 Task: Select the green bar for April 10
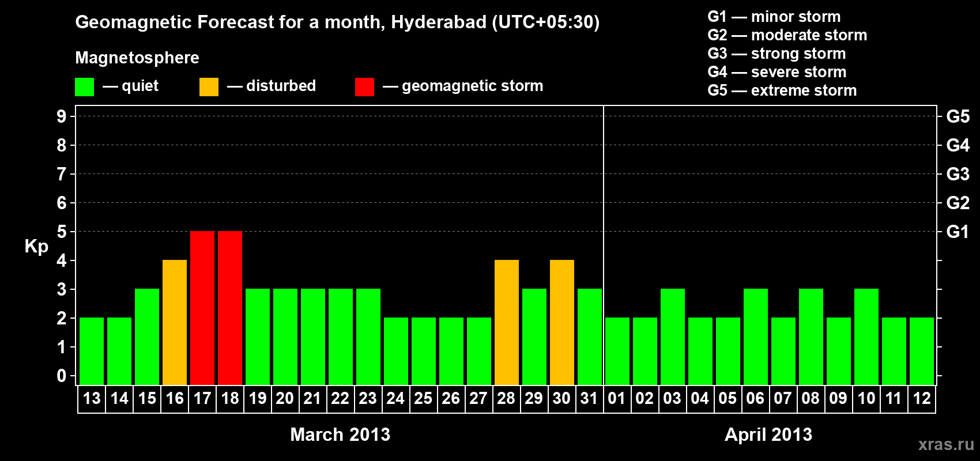(x=866, y=337)
